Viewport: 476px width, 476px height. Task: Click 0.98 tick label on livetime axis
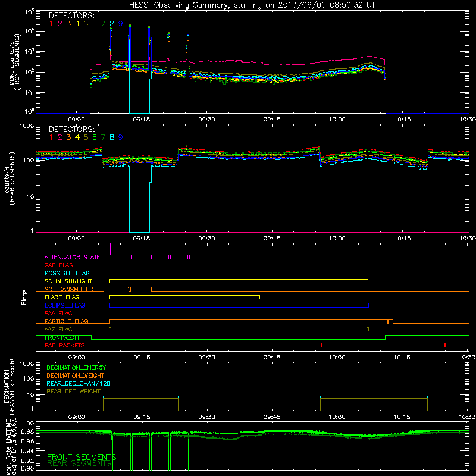(x=27, y=432)
